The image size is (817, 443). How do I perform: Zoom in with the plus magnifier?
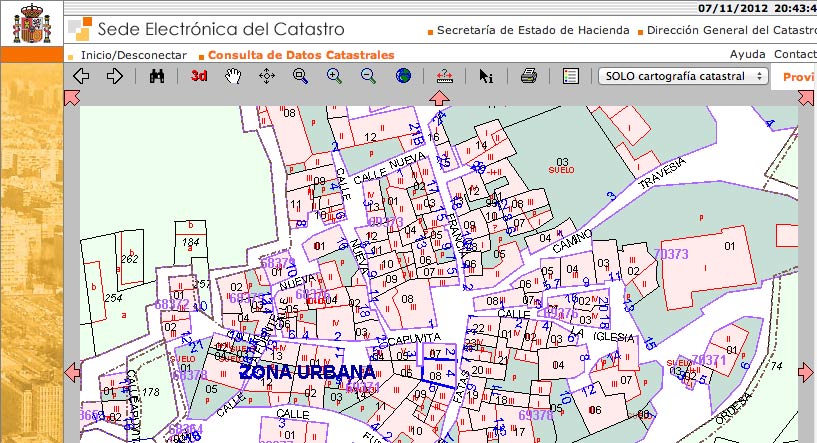(x=334, y=76)
